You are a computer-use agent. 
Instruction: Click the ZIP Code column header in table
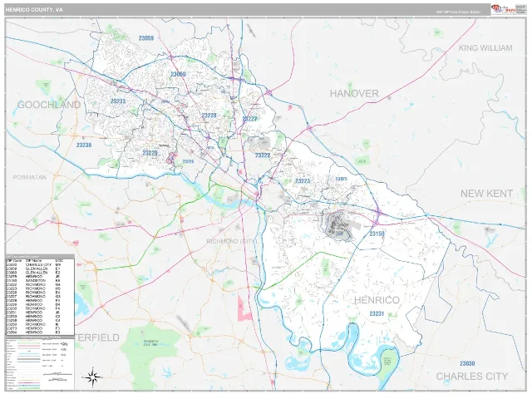click(13, 260)
